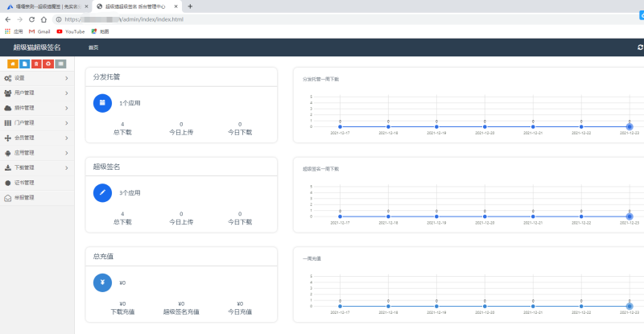
Task: Click 今日下载 in the 分发托管 card
Action: click(240, 132)
